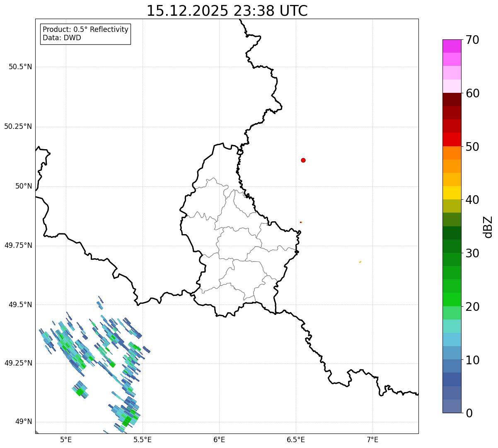This screenshot has height=448, width=498.
Task: Click the Product: 0.5° Reflectivity label
Action: [x=86, y=30]
